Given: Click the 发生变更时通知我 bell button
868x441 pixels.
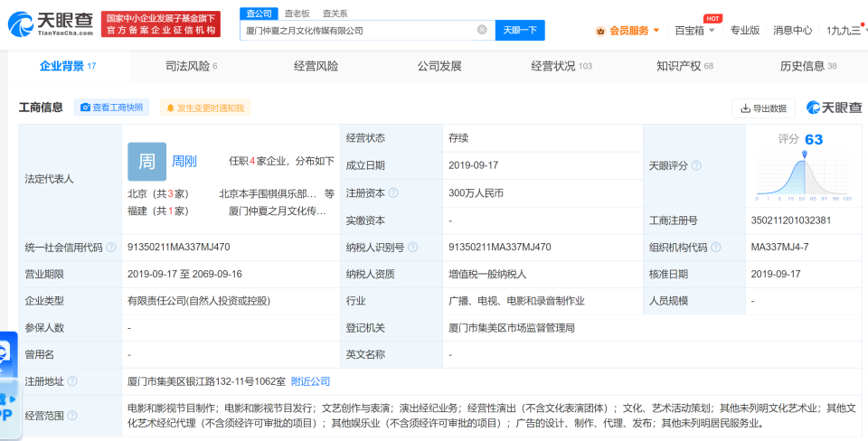Looking at the screenshot, I should [x=205, y=108].
